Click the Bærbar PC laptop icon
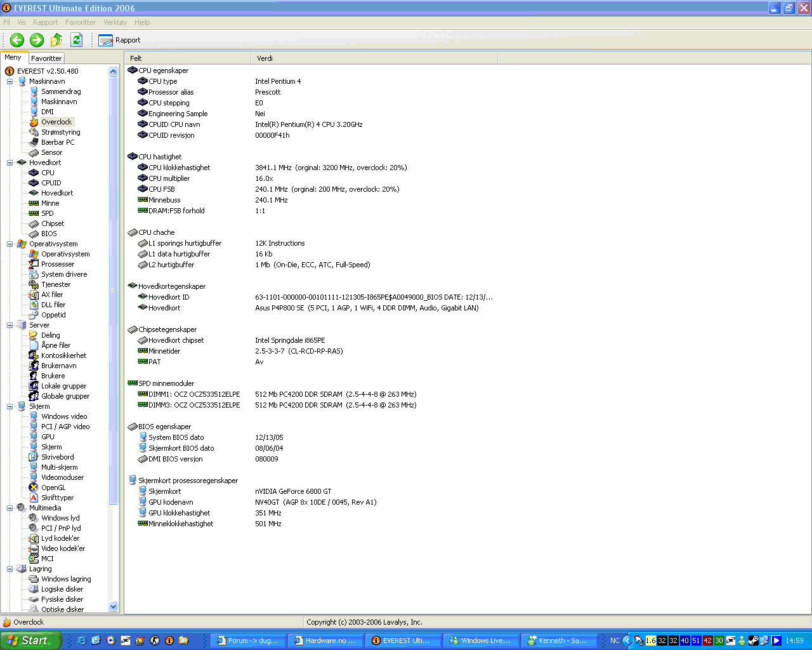812x650 pixels. click(34, 142)
